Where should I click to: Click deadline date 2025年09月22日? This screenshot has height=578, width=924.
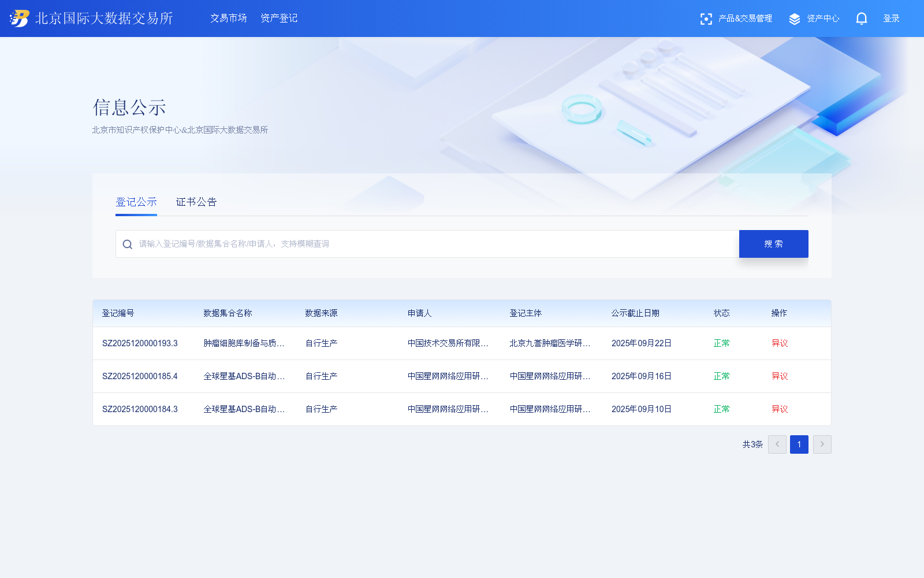pyautogui.click(x=642, y=343)
